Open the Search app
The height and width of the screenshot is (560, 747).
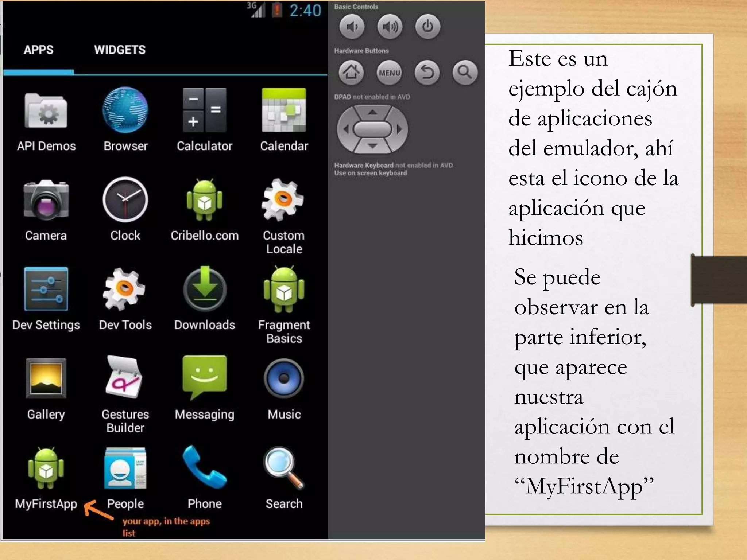coord(284,478)
